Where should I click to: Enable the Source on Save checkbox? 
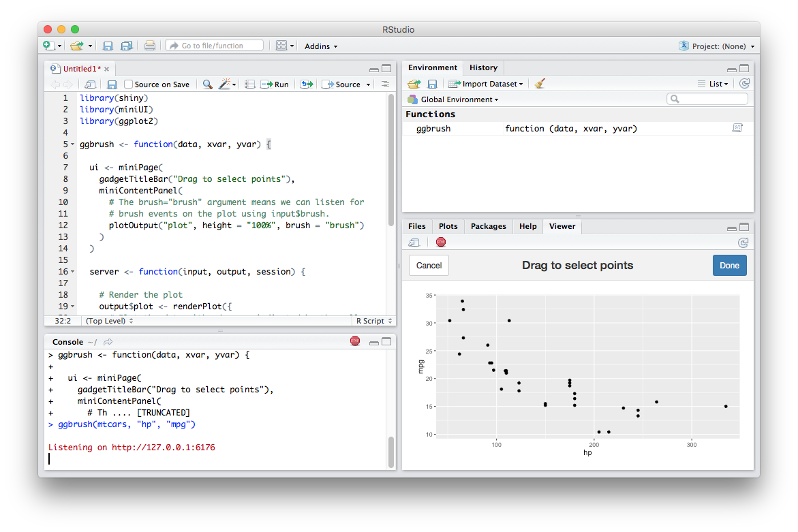[129, 84]
